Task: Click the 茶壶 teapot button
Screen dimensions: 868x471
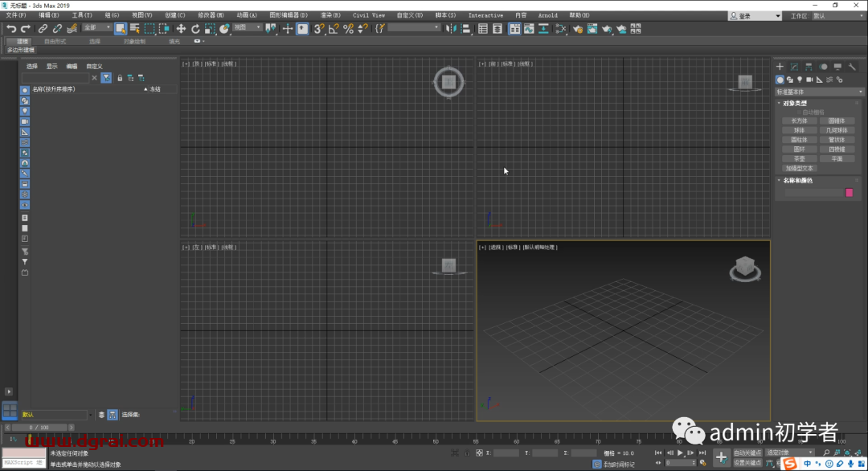Action: (x=800, y=159)
